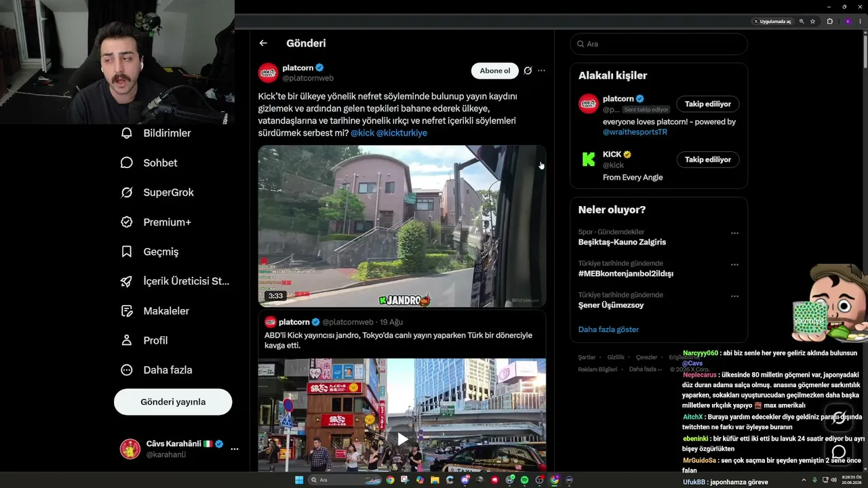The width and height of the screenshot is (868, 488).
Task: Click the speaker volume tray icon
Action: 833,480
